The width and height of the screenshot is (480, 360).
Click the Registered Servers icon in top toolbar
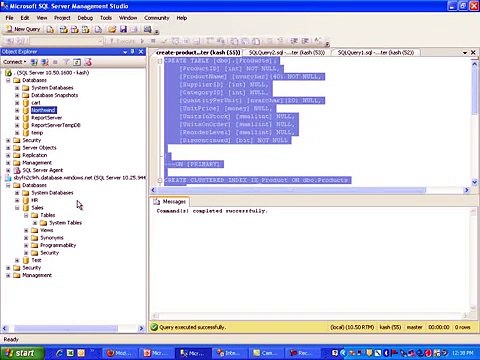pyautogui.click(x=148, y=29)
